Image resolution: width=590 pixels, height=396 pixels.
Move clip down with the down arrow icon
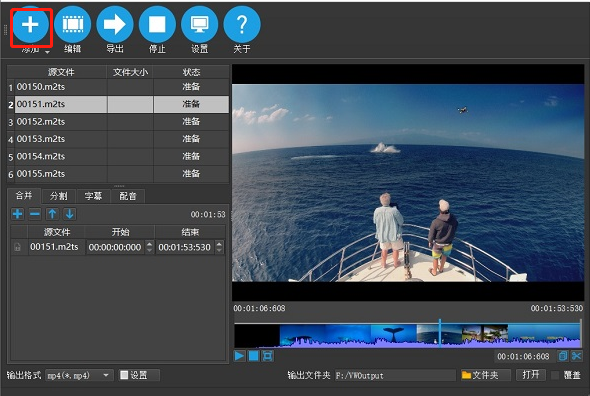tap(69, 214)
